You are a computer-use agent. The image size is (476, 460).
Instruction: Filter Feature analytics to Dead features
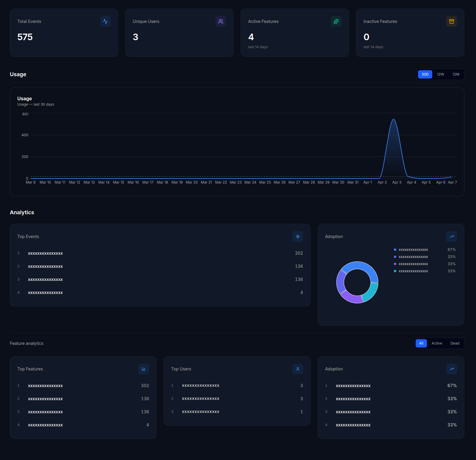click(455, 343)
